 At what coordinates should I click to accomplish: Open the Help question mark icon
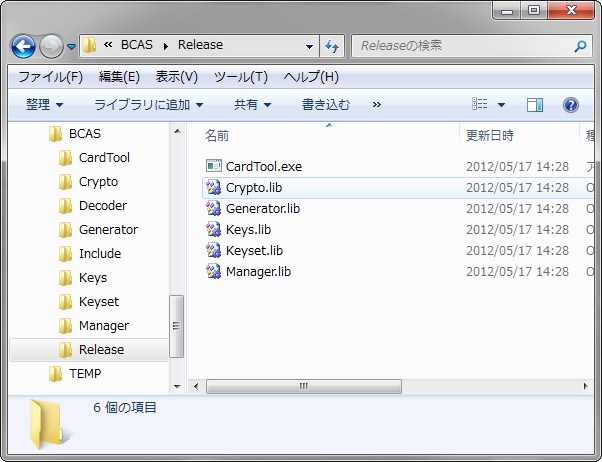(x=571, y=104)
